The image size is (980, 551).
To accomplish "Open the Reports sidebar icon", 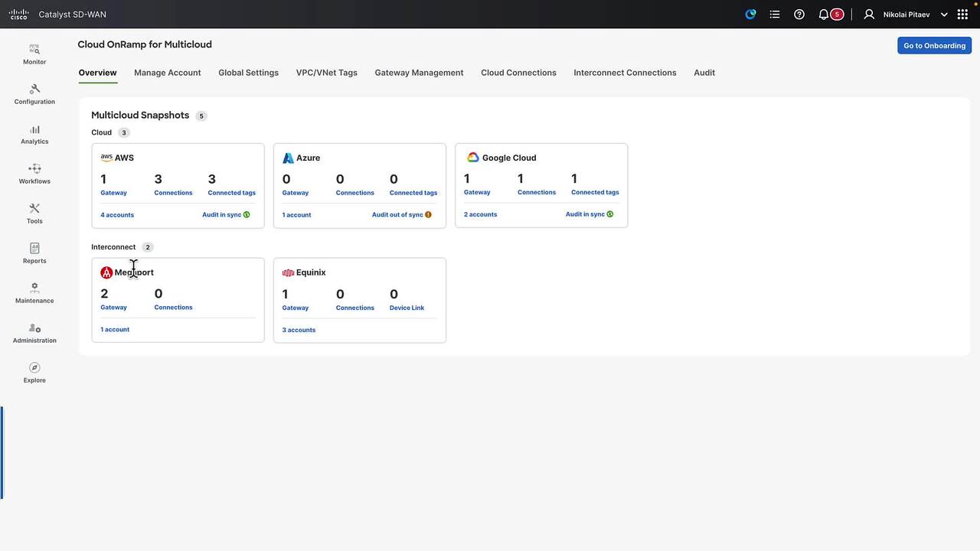I will (x=34, y=248).
